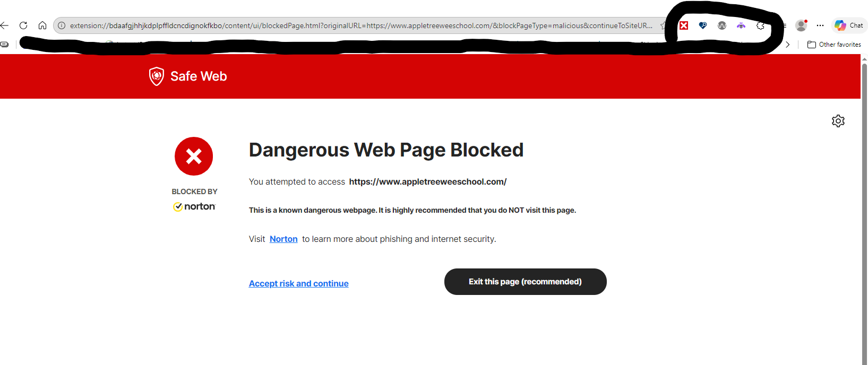Click the Safe Web shield logo
Screen dimensions: 868x365
pos(157,76)
